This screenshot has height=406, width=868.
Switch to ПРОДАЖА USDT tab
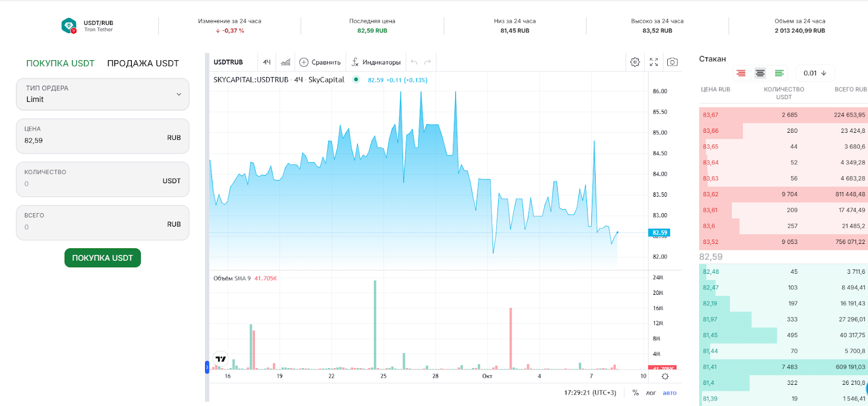(143, 63)
